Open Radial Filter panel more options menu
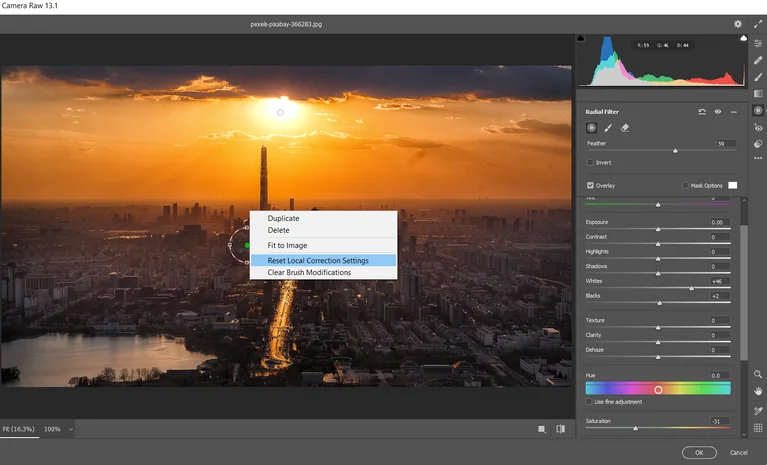The height and width of the screenshot is (465, 767). pyautogui.click(x=733, y=112)
